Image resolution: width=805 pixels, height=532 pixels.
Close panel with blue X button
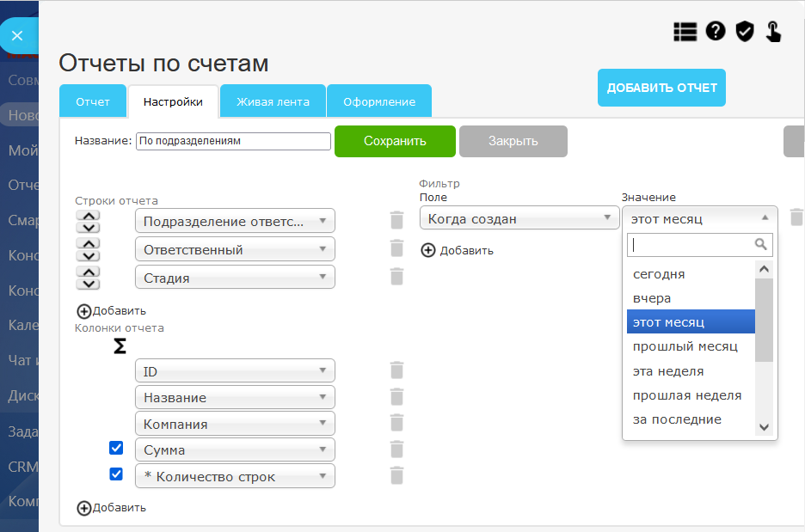[18, 37]
